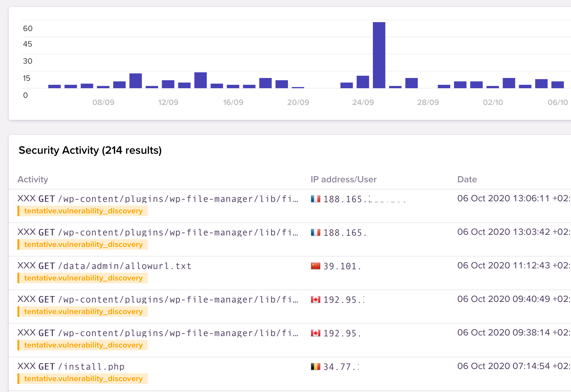
Task: Click the date 06 Oct 2020 13:03:42
Action: pyautogui.click(x=514, y=232)
